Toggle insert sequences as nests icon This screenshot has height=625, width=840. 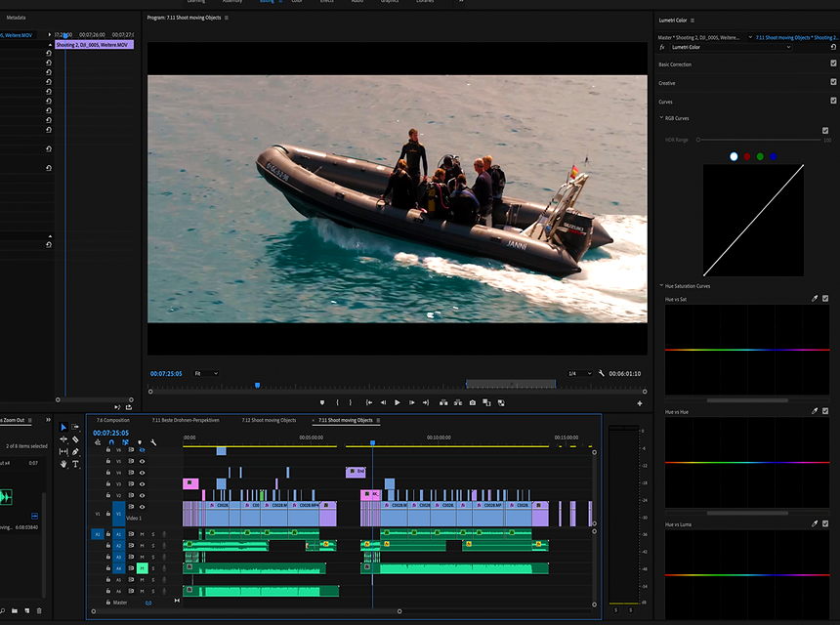pyautogui.click(x=98, y=442)
